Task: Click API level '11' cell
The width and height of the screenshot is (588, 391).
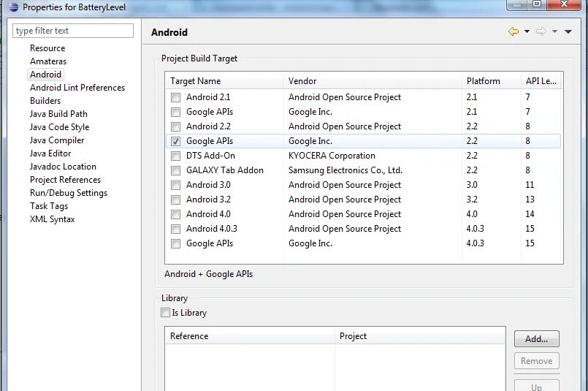Action: click(x=530, y=185)
